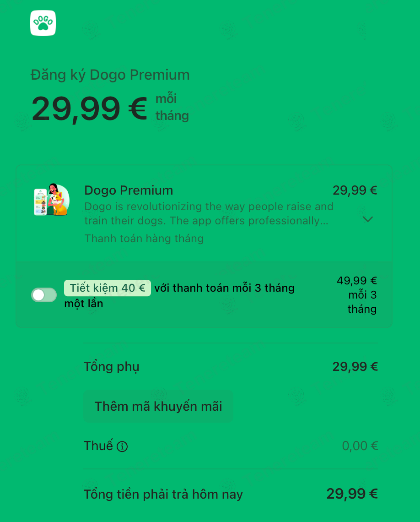420x522 pixels.
Task: Click the Thêm mã khuyến mãi button
Action: (158, 406)
